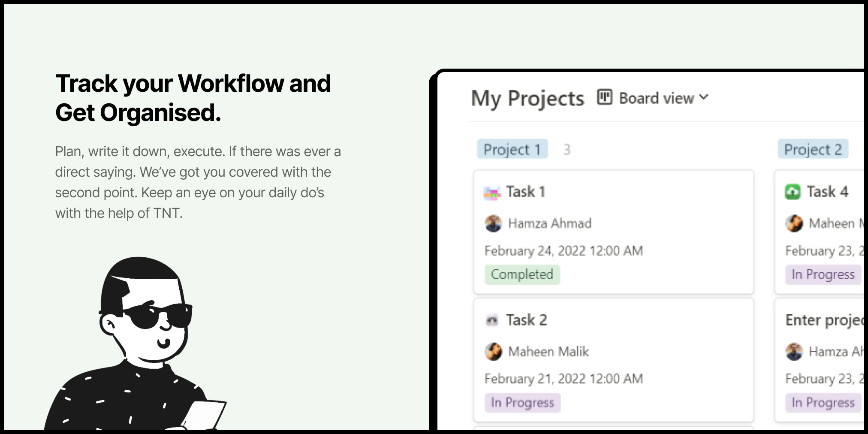Open the Task 1 card title
Image resolution: width=868 pixels, height=434 pixels.
pyautogui.click(x=526, y=192)
